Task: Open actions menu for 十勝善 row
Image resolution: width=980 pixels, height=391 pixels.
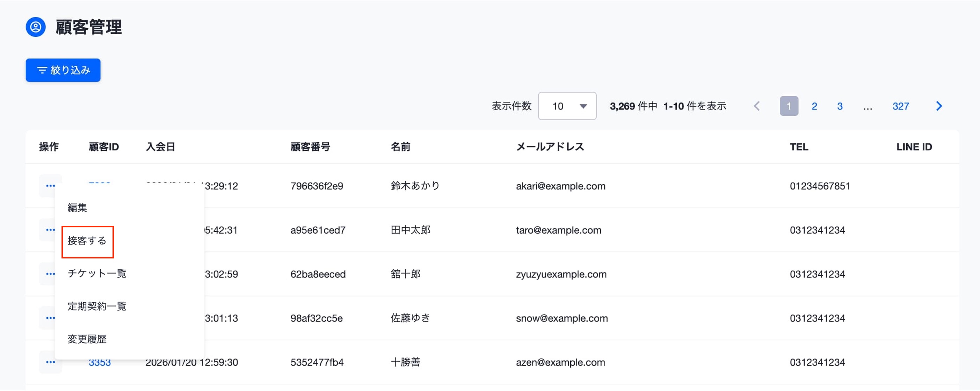Action: (50, 362)
